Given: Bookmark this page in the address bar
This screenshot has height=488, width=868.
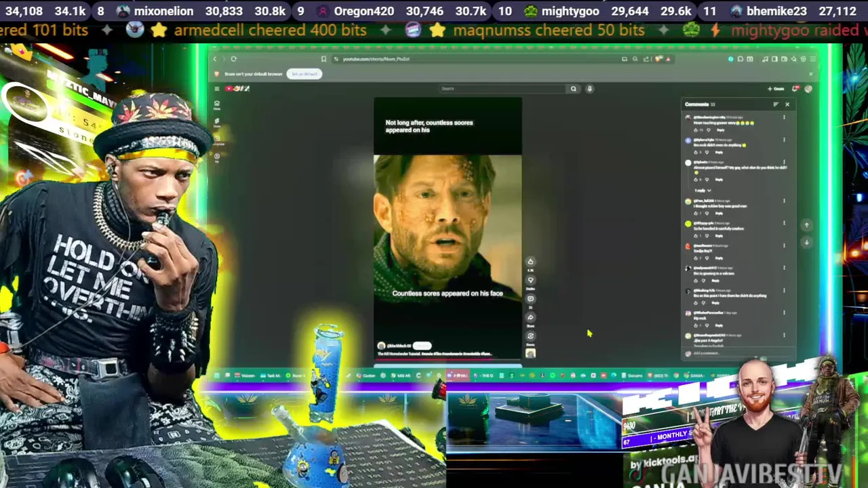Looking at the screenshot, I should click(x=323, y=59).
